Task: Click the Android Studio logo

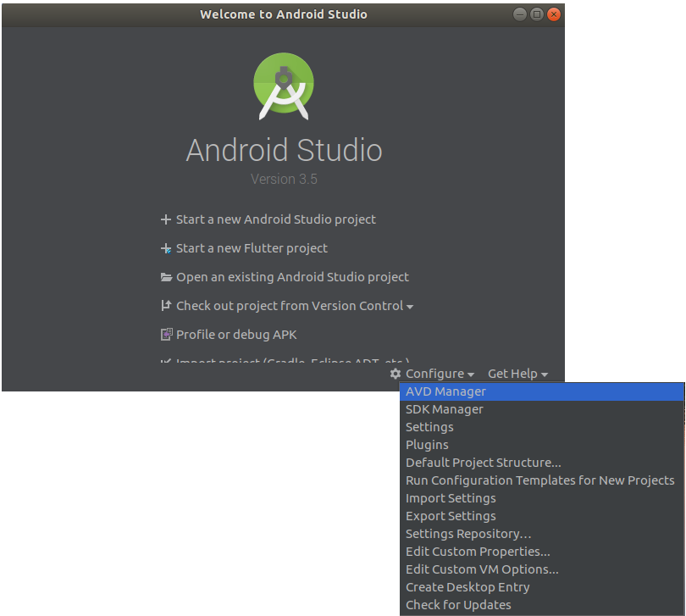Action: [284, 86]
